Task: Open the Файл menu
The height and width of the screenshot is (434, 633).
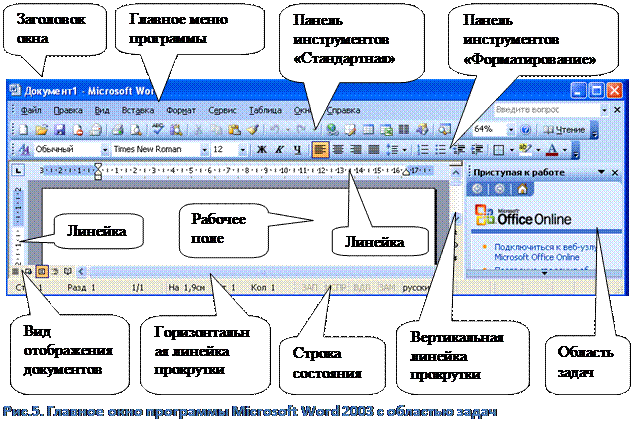Action: [31, 110]
